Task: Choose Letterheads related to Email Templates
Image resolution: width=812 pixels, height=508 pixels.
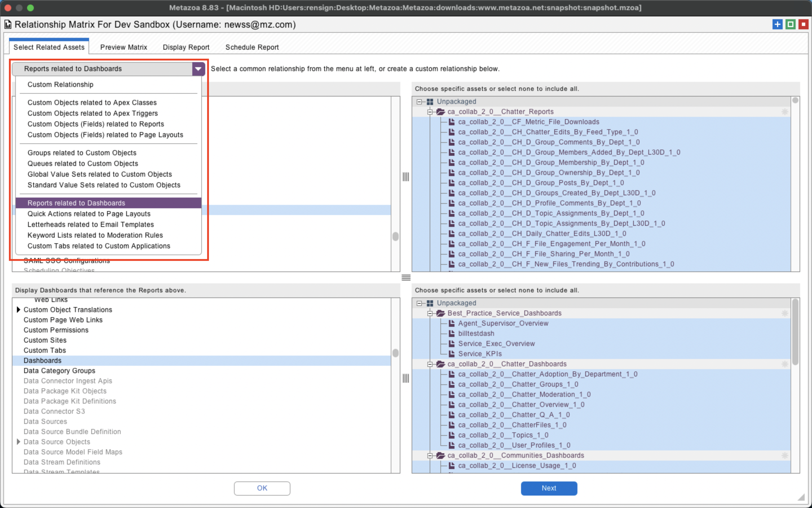Action: pos(108,225)
